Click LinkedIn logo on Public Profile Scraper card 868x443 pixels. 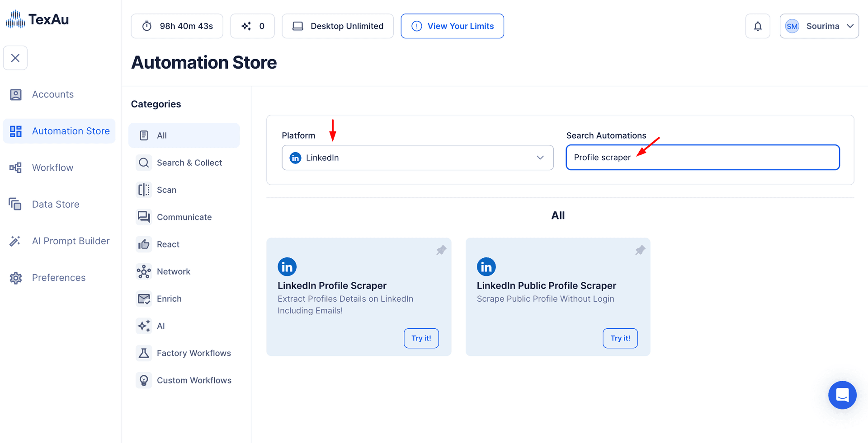[486, 267]
